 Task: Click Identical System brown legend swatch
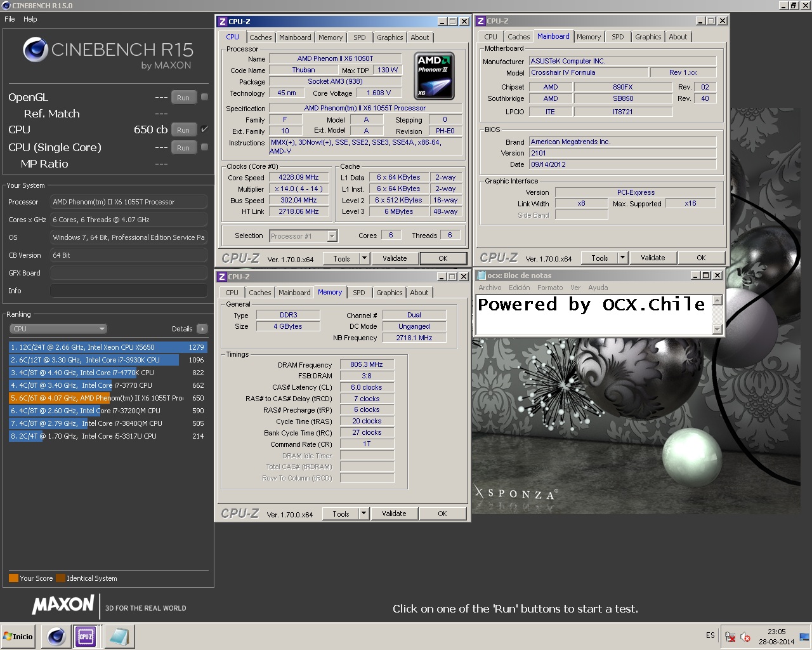(x=60, y=578)
